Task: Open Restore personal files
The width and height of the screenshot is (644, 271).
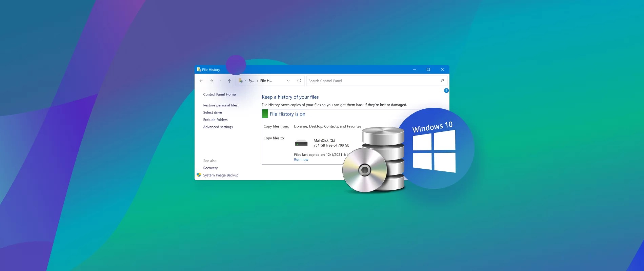Action: click(x=220, y=105)
